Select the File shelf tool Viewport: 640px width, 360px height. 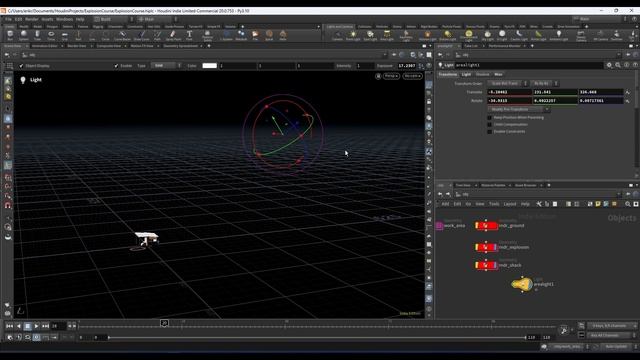[x=255, y=36]
